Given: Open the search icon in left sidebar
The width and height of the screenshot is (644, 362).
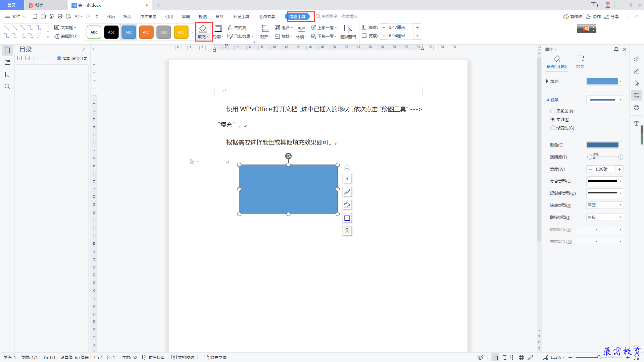Looking at the screenshot, I should [7, 86].
